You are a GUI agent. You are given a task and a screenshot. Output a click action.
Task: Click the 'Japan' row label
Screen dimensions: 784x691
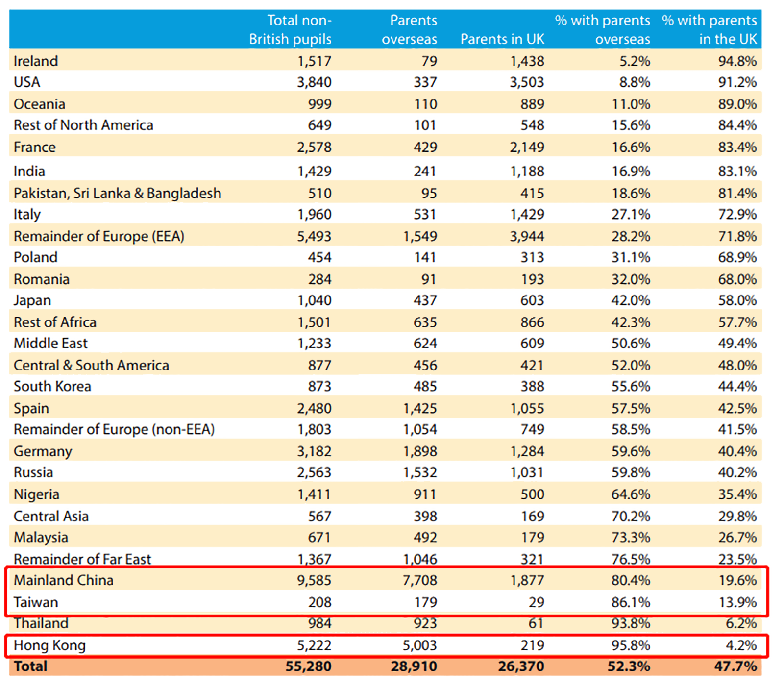coord(32,300)
